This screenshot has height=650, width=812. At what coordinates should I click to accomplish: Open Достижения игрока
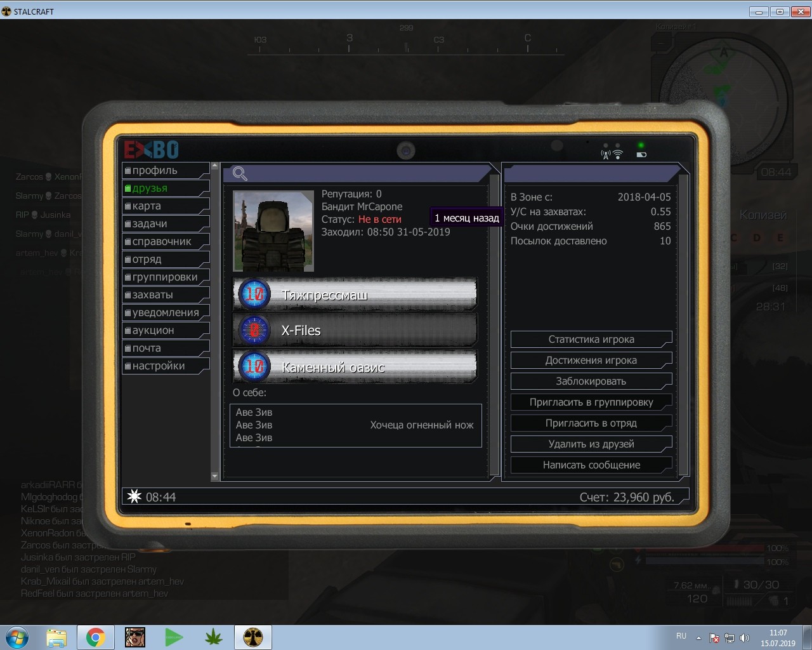[x=591, y=361]
